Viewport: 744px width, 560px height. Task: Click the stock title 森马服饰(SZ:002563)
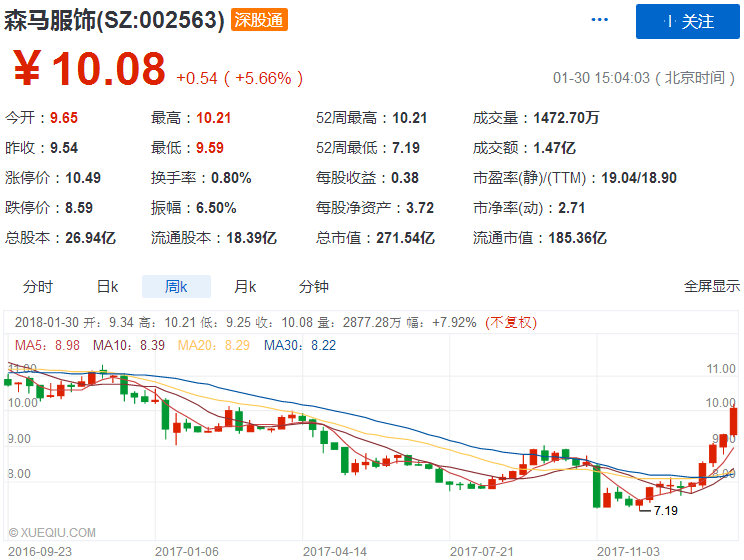[114, 20]
